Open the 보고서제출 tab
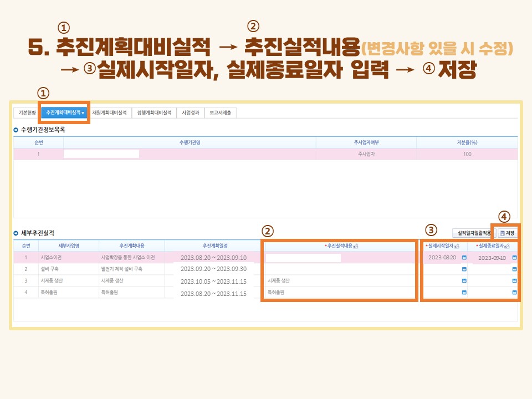 pos(220,112)
